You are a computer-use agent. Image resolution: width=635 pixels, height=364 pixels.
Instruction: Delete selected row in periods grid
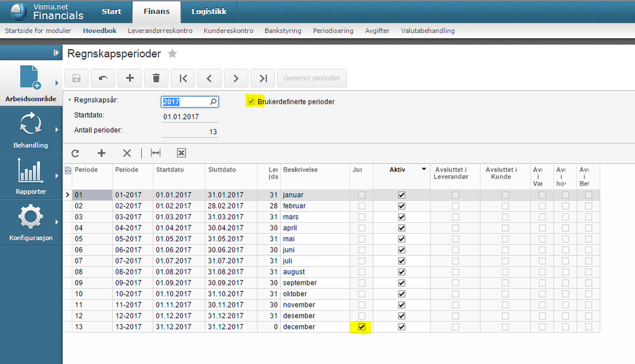pos(127,153)
